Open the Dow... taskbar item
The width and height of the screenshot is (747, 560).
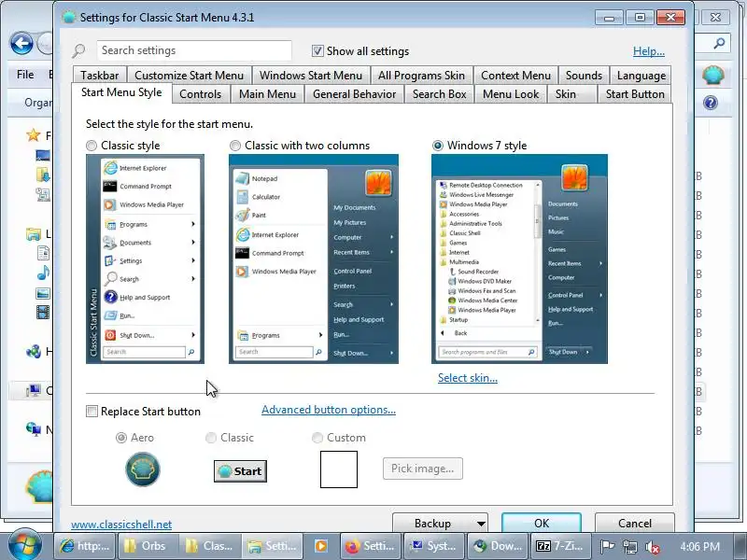point(498,546)
